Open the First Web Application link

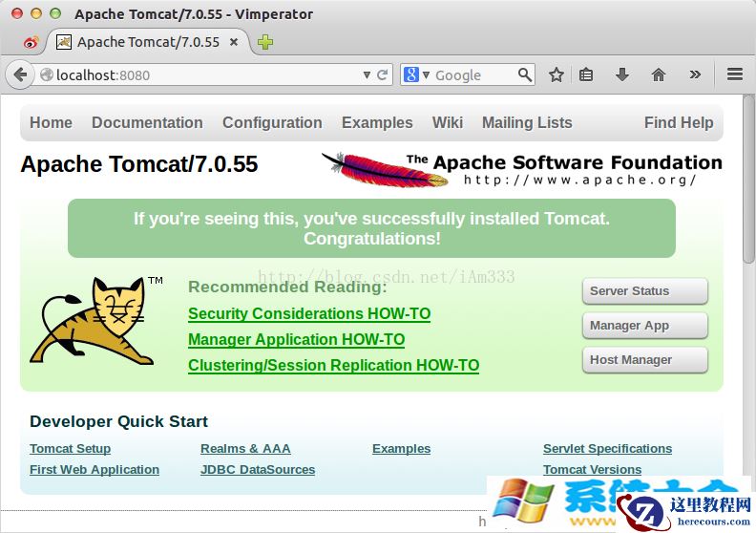pos(94,469)
